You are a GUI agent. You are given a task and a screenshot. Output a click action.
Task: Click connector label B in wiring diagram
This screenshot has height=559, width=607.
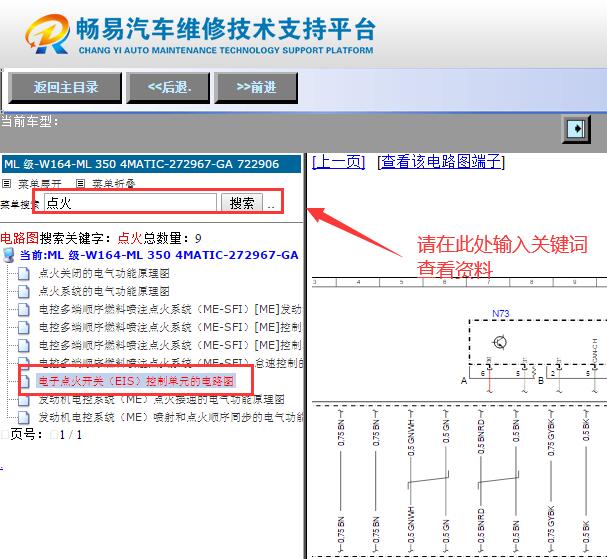[541, 381]
